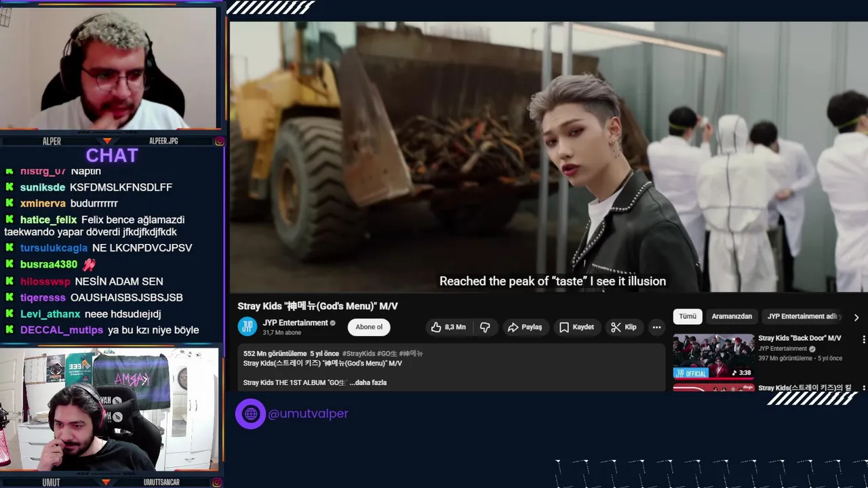Viewport: 868px width, 488px height.
Task: Click the JYP Entertainment channel name
Action: 296,323
